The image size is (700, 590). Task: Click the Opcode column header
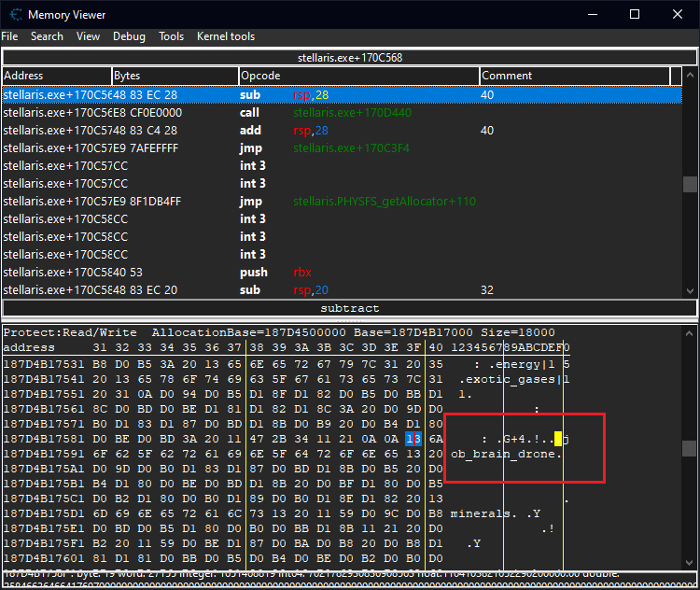click(x=359, y=76)
